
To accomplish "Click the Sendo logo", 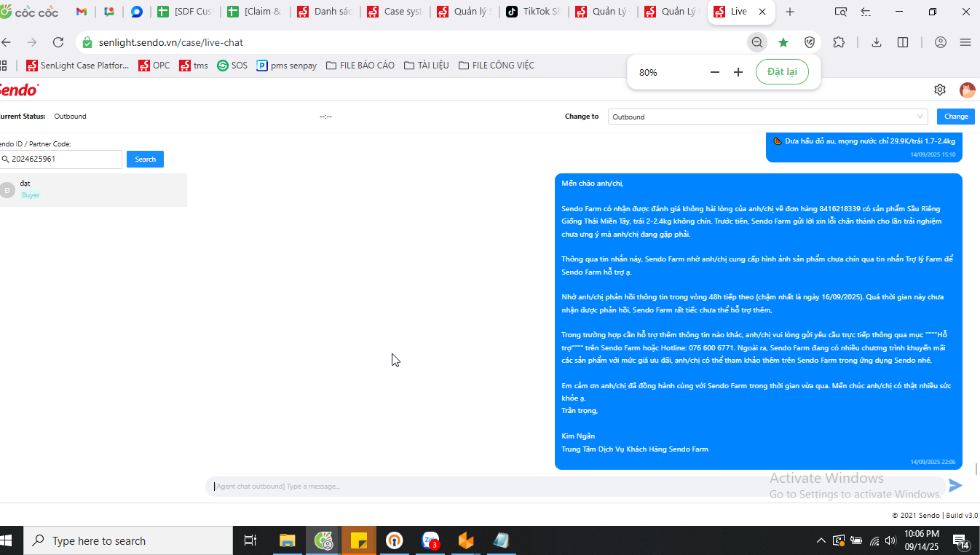I will (x=19, y=90).
